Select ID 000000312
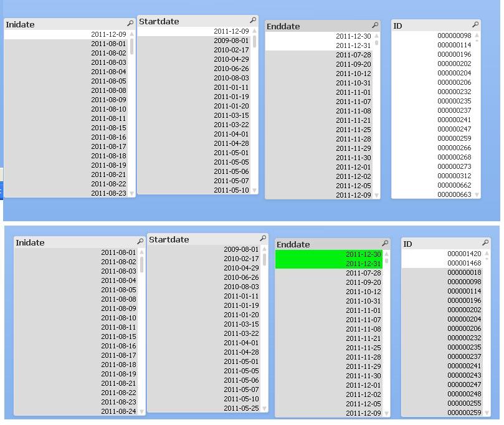The image size is (504, 425). click(433, 176)
